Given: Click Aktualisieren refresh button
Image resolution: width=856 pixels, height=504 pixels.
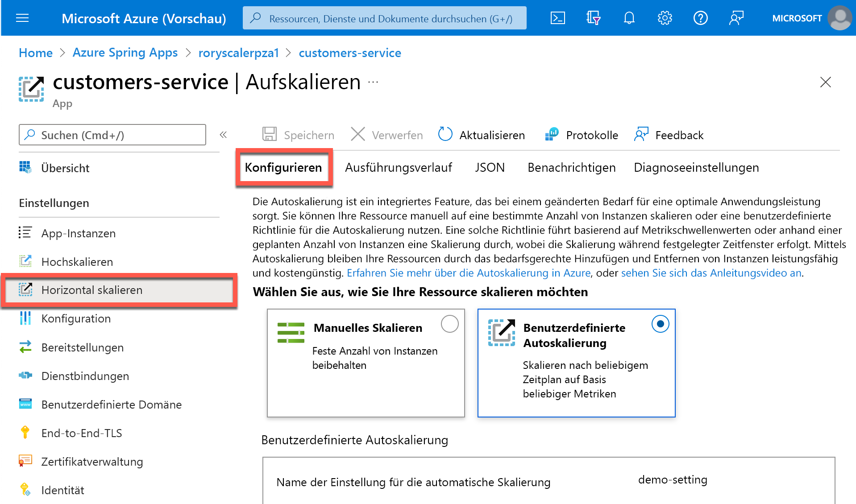Looking at the screenshot, I should 481,135.
